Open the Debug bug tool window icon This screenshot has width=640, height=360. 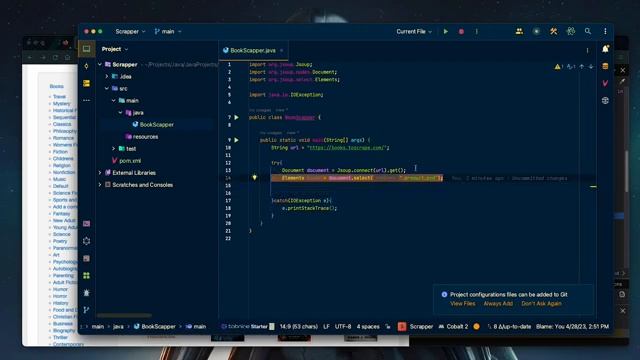87,293
